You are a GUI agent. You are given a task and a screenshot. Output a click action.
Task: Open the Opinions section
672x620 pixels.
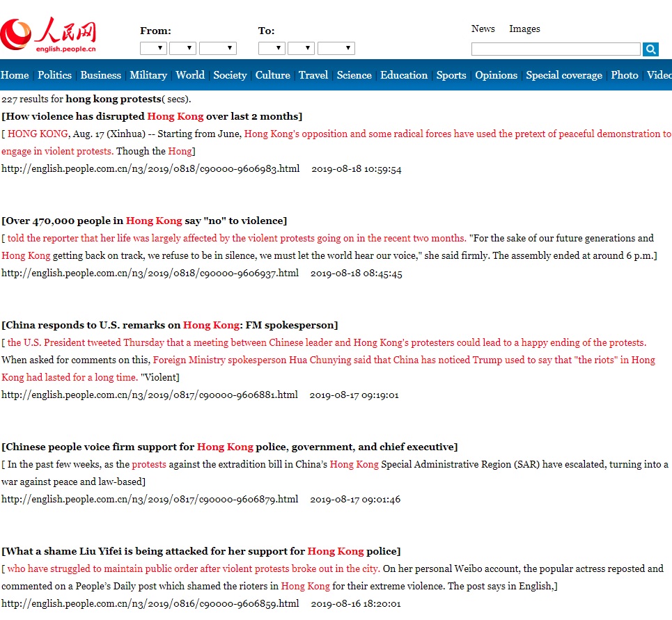(x=497, y=75)
